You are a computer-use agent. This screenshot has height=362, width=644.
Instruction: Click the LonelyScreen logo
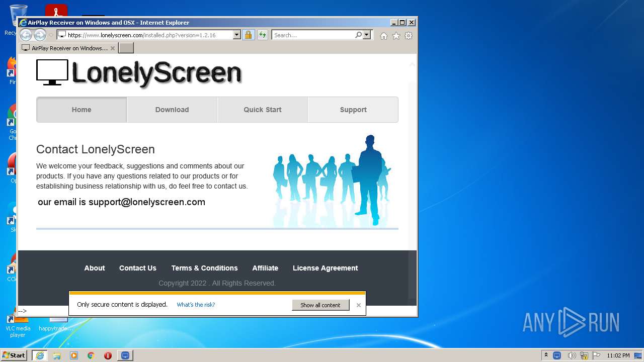(139, 73)
